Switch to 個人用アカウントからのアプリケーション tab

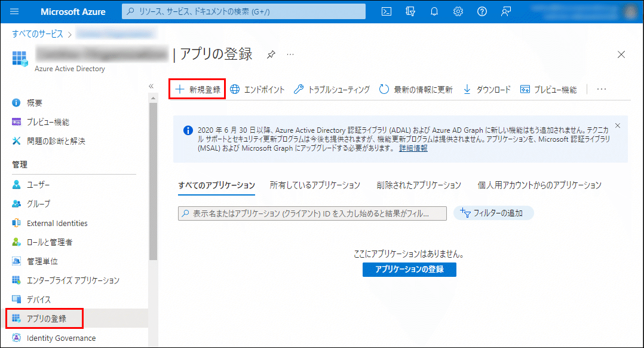point(539,185)
